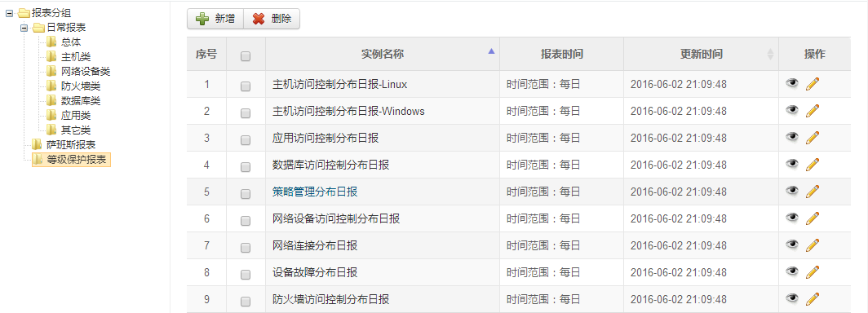Image resolution: width=868 pixels, height=313 pixels.
Task: Collapse the 报表分组 root node
Action: tap(9, 13)
